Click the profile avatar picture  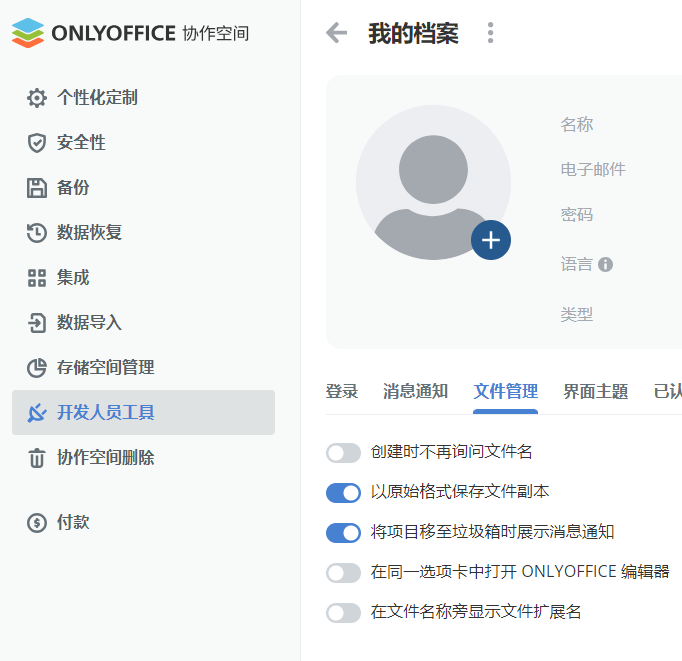(433, 183)
